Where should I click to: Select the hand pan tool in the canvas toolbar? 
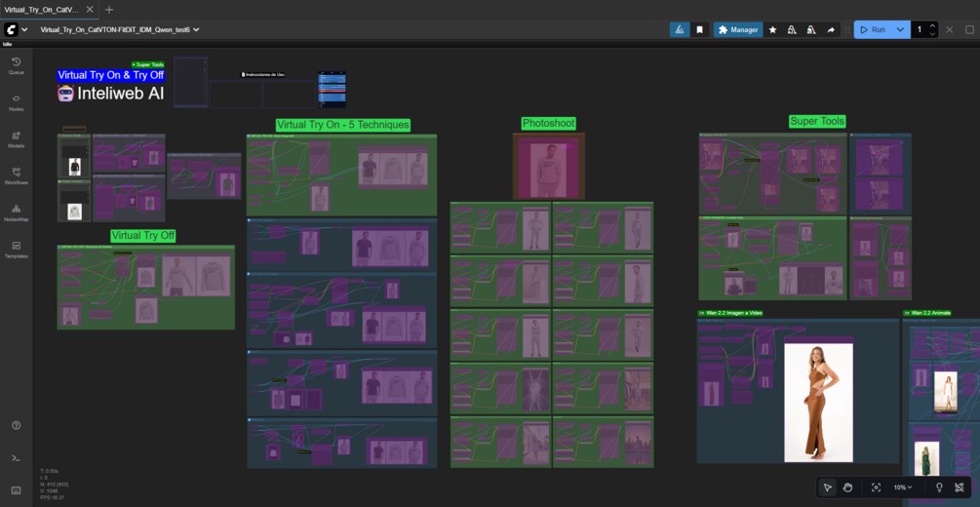point(848,487)
